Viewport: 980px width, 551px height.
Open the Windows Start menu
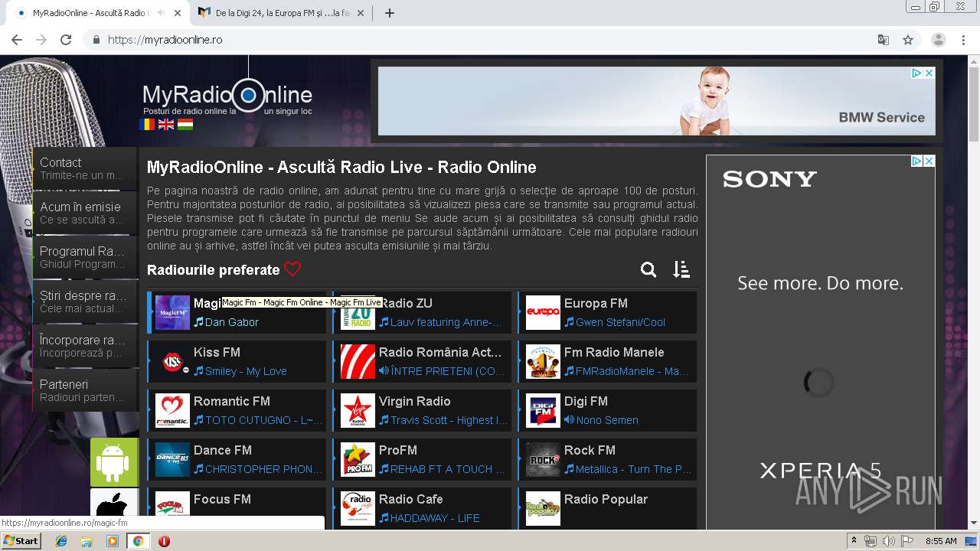click(x=21, y=541)
